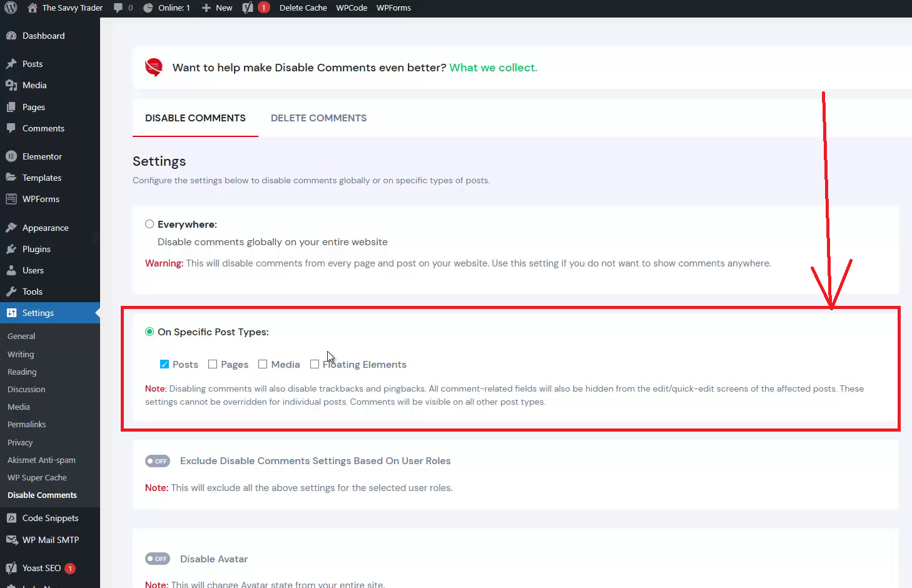This screenshot has height=588, width=912.
Task: Click the comments bubble icon in admin bar
Action: [118, 8]
